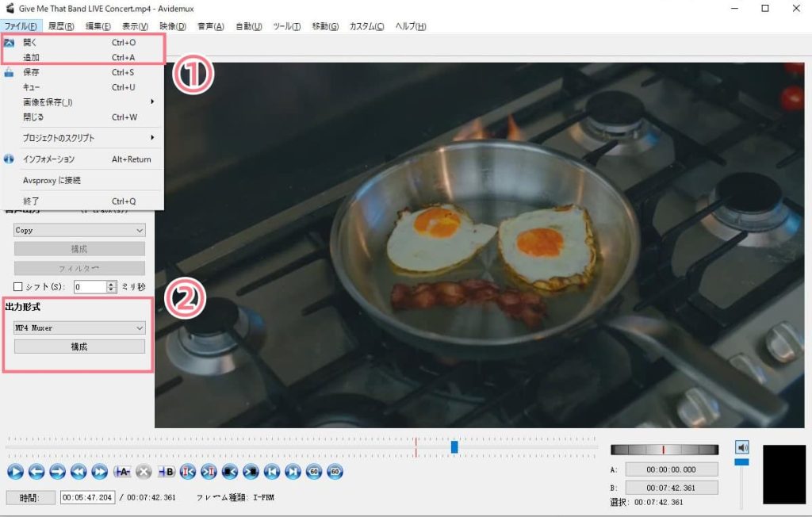Click 構成 button under 出力形式
The height and width of the screenshot is (517, 812).
(x=79, y=347)
